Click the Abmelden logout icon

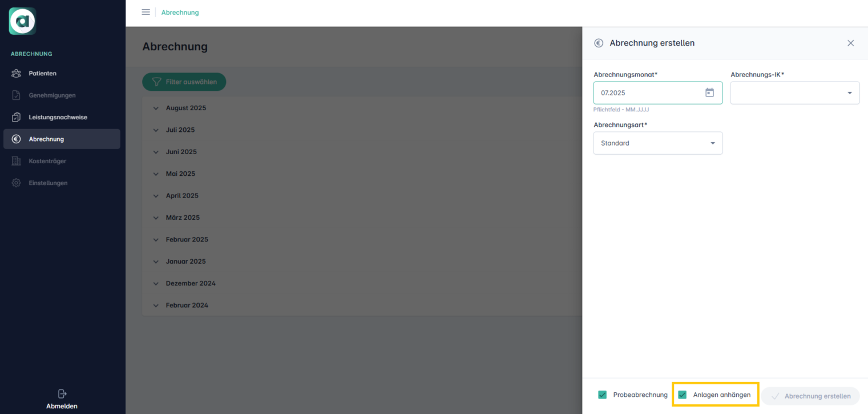62,393
